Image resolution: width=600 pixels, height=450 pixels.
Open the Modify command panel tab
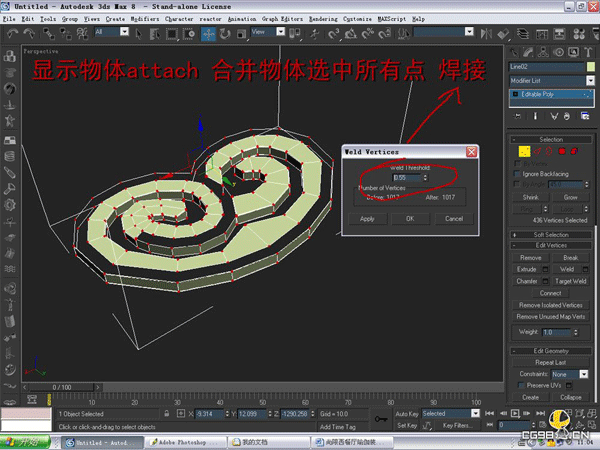pos(528,52)
